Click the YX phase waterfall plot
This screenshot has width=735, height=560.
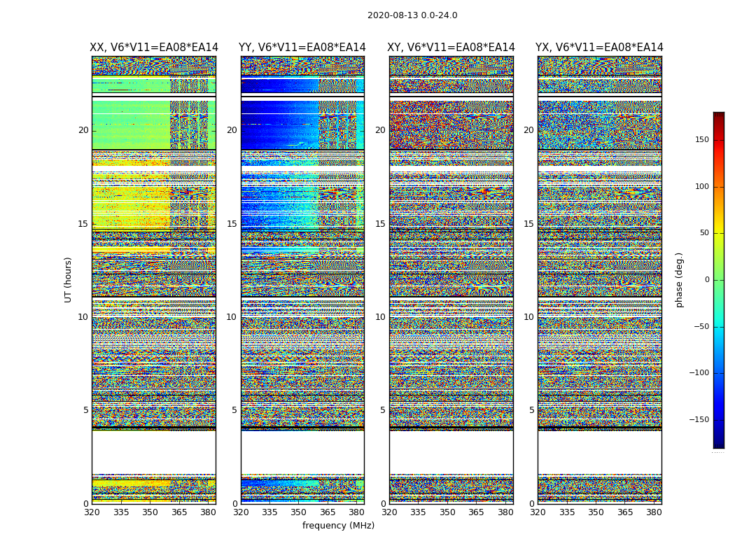pyautogui.click(x=599, y=280)
